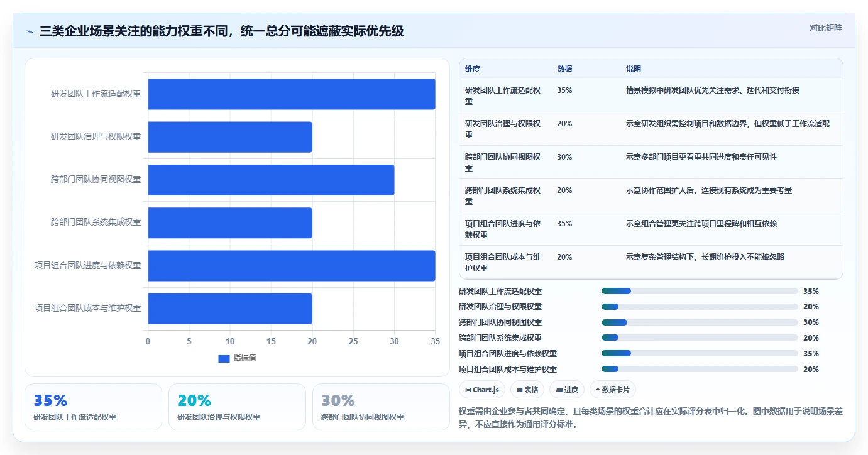Click progress list label 跨部门团队协同视图权重
The image size is (868, 455).
pos(500,322)
